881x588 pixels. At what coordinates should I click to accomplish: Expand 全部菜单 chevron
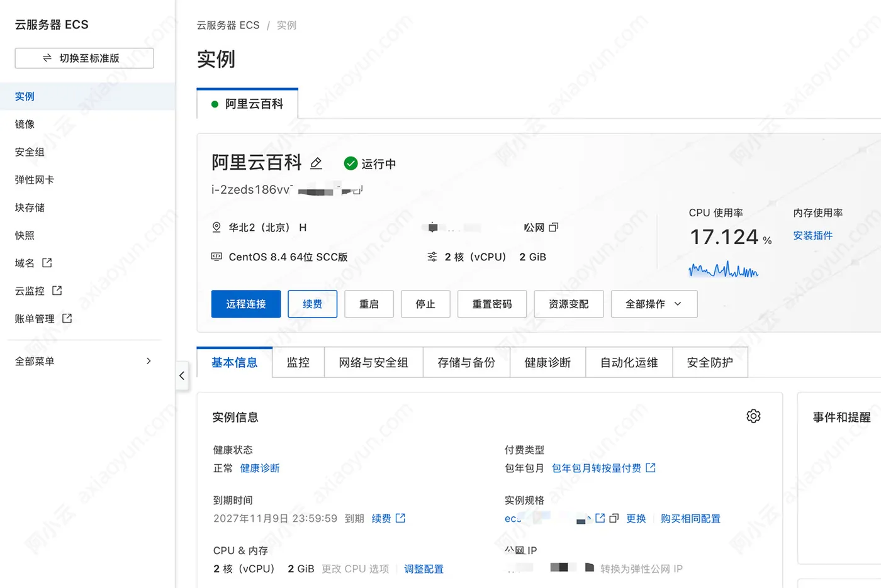149,361
